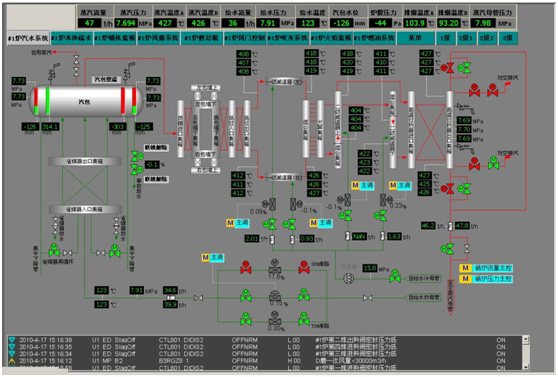
Task: Open the 汽包 steam drum faceplate
Action: [x=86, y=101]
